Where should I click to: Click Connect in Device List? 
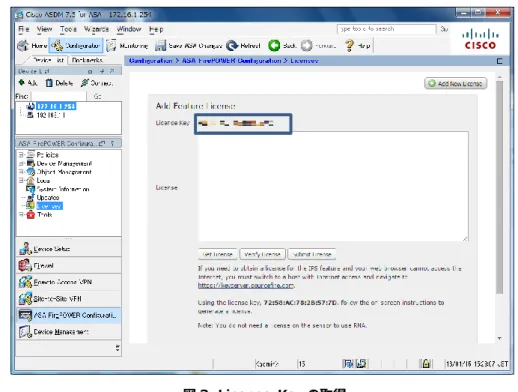coord(97,83)
